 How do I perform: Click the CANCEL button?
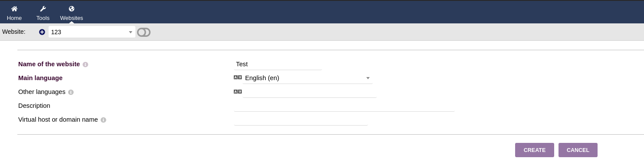(578, 150)
